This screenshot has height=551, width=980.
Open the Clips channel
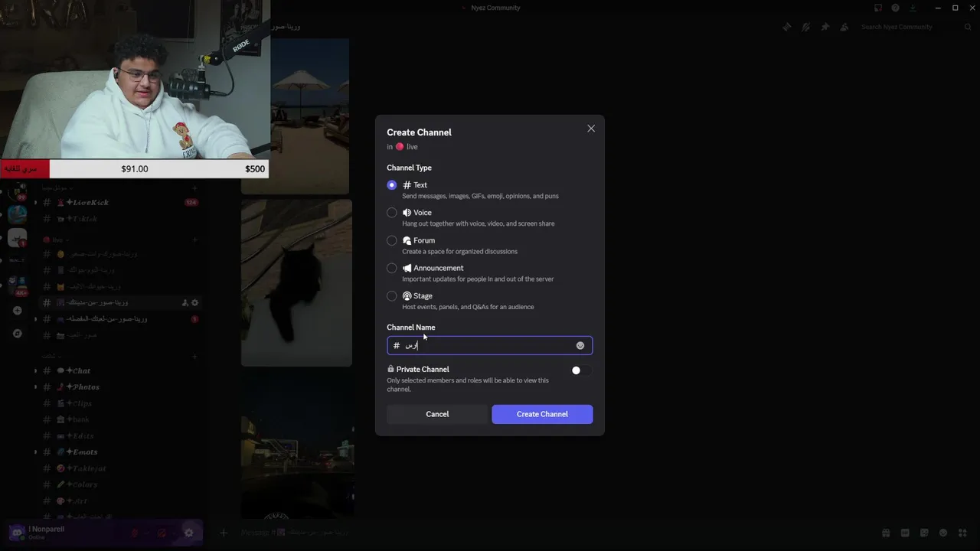click(121, 403)
